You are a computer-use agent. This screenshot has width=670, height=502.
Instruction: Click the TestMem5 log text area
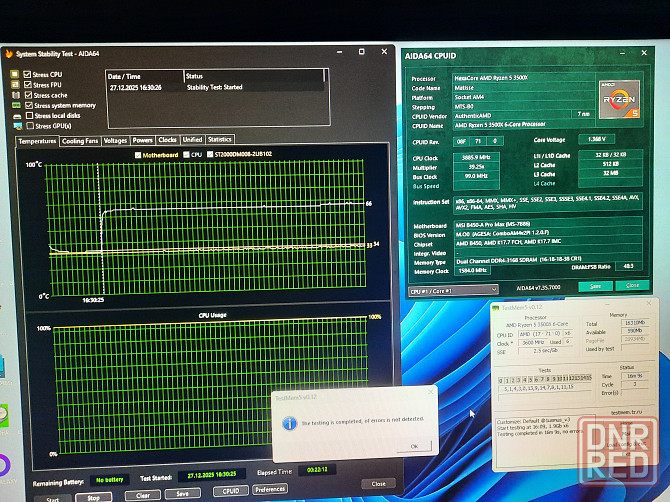coord(544,442)
